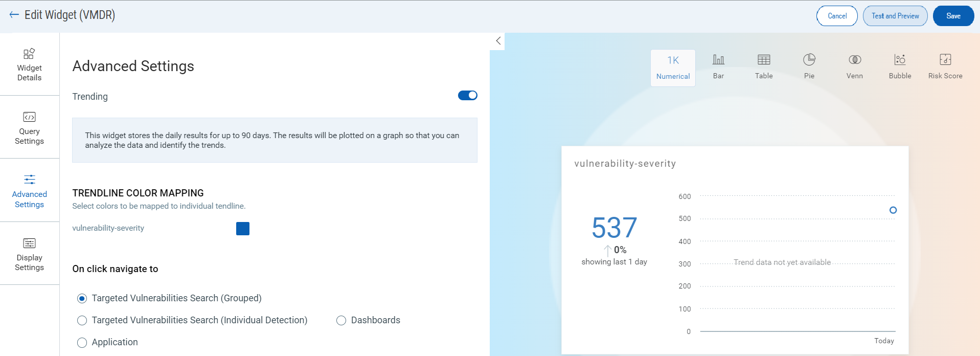Open the Display Settings section

pos(30,254)
